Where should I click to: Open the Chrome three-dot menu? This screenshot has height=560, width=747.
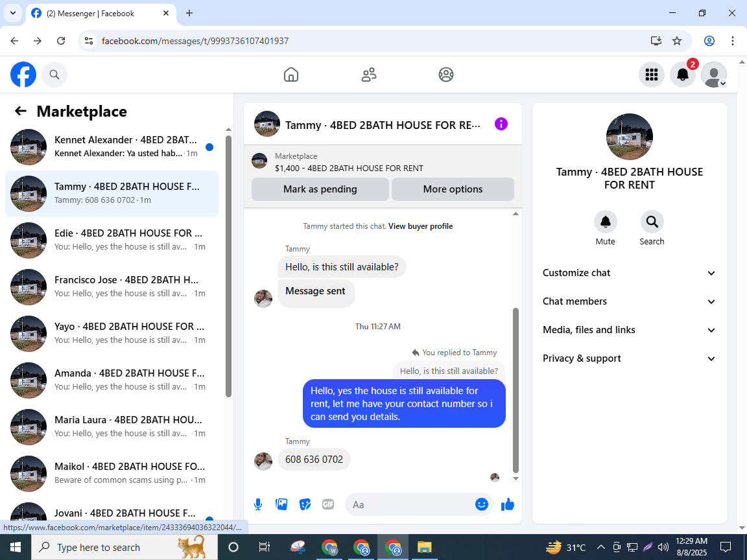pyautogui.click(x=733, y=41)
